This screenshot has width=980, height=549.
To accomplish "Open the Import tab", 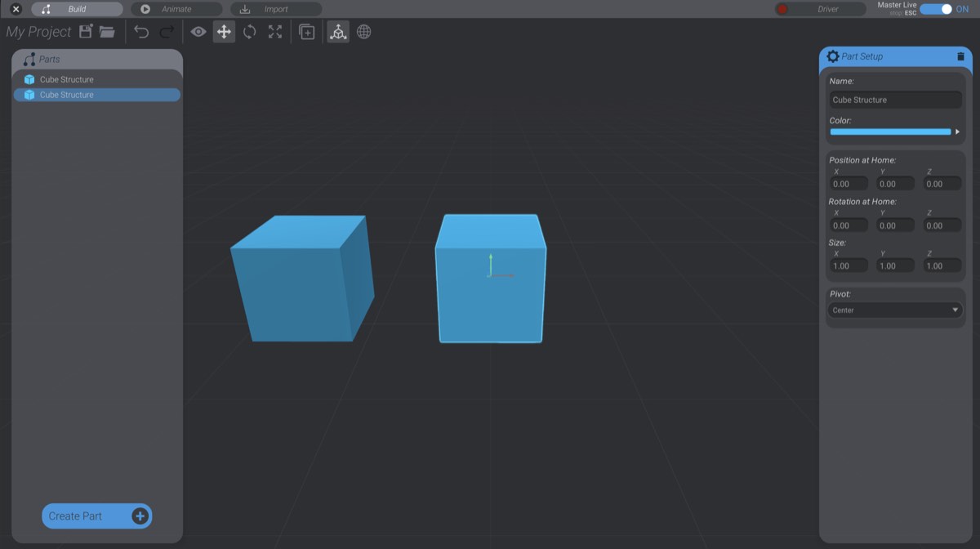I will pos(276,9).
